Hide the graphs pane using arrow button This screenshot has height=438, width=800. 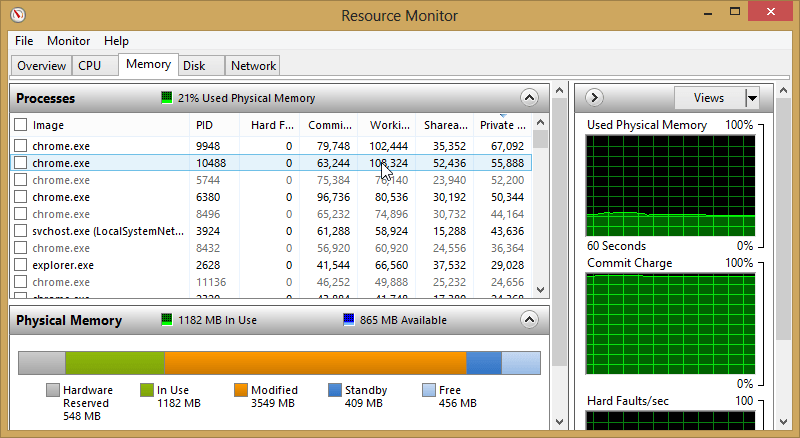pos(593,98)
